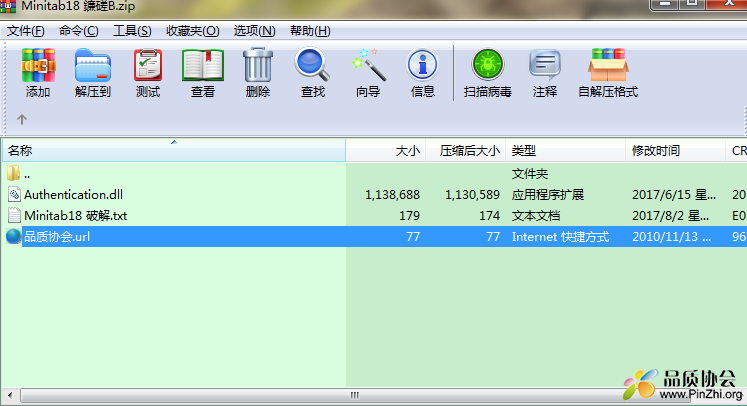Click the 品质协会.url globe icon
Viewport: 747px width, 406px height.
(x=13, y=236)
